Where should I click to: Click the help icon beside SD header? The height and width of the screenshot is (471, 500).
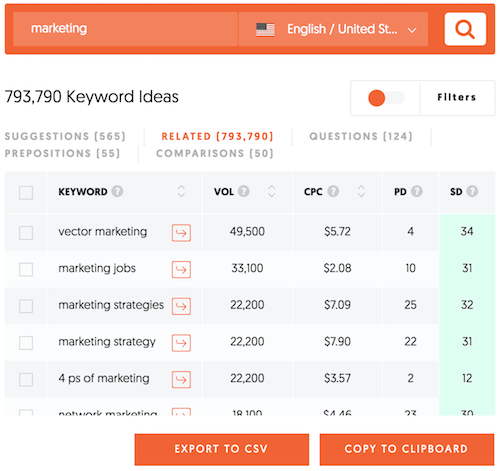click(472, 191)
